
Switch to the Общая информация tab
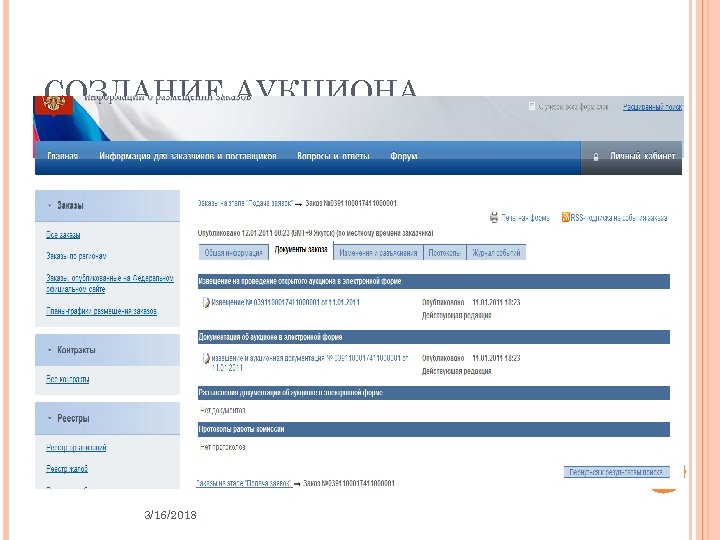click(x=233, y=253)
